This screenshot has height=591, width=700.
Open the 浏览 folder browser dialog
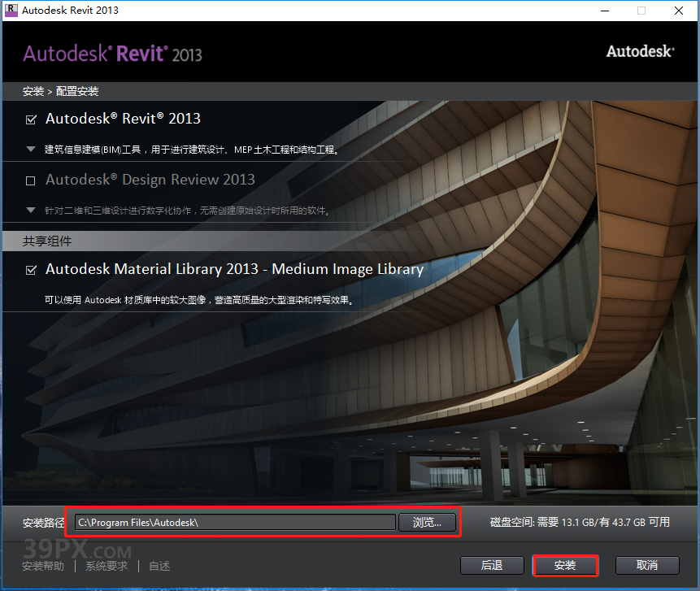(428, 522)
